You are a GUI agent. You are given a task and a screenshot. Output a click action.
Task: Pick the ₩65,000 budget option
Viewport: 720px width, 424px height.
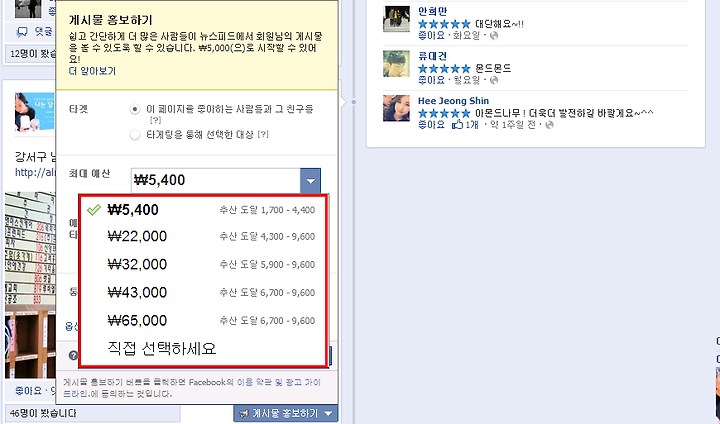point(202,321)
